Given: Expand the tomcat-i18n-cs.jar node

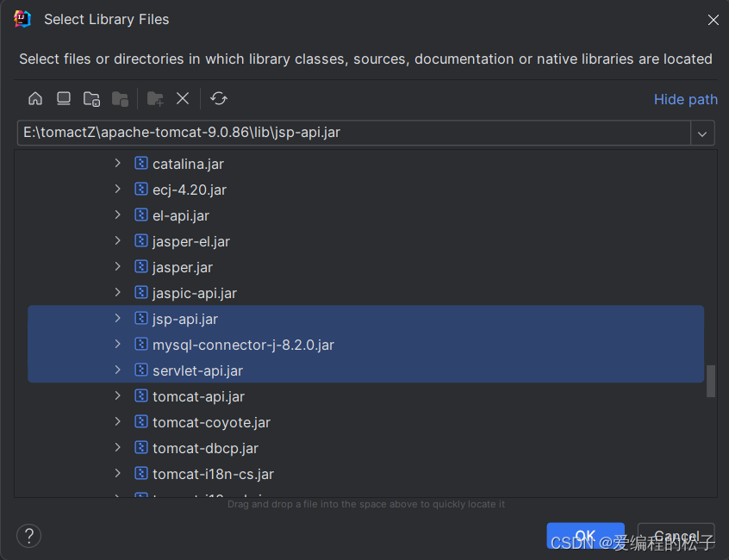Looking at the screenshot, I should [118, 473].
